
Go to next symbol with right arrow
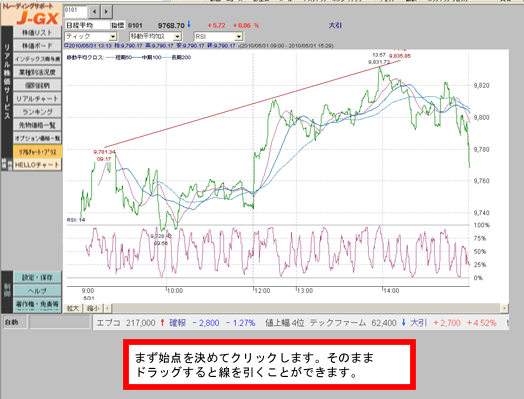tap(106, 12)
